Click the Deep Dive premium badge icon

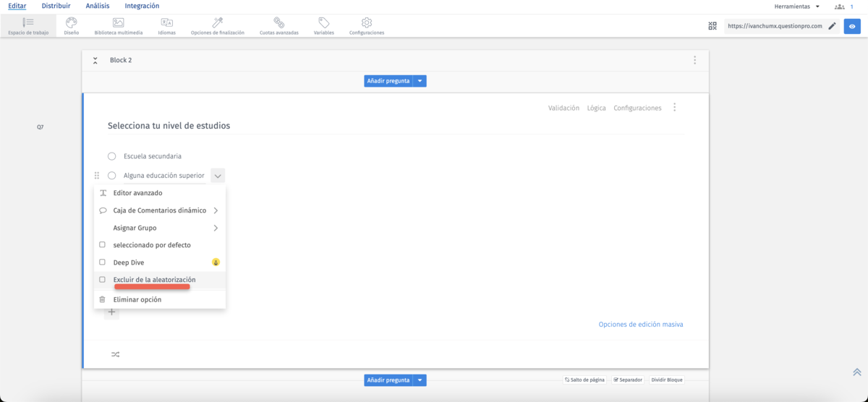216,262
